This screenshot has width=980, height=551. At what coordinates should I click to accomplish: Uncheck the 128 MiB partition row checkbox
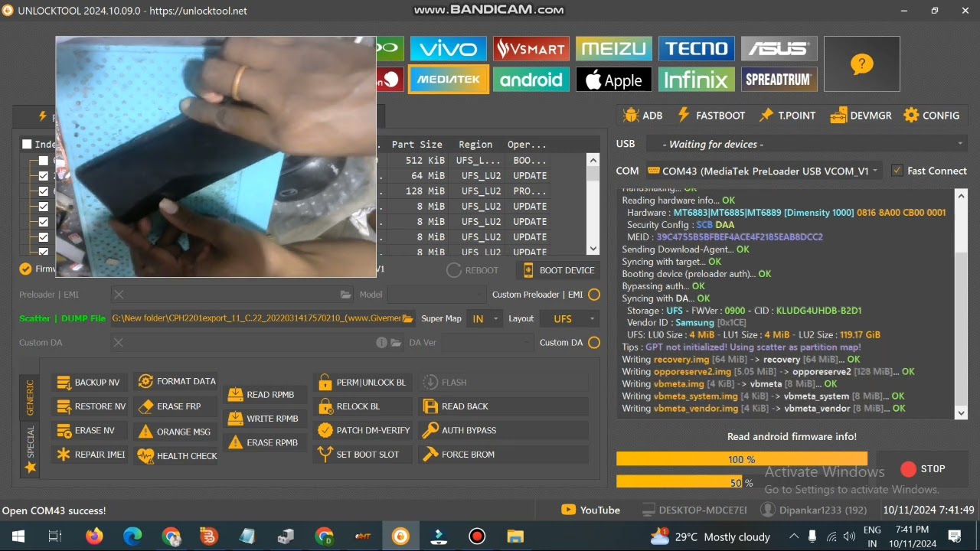click(44, 191)
